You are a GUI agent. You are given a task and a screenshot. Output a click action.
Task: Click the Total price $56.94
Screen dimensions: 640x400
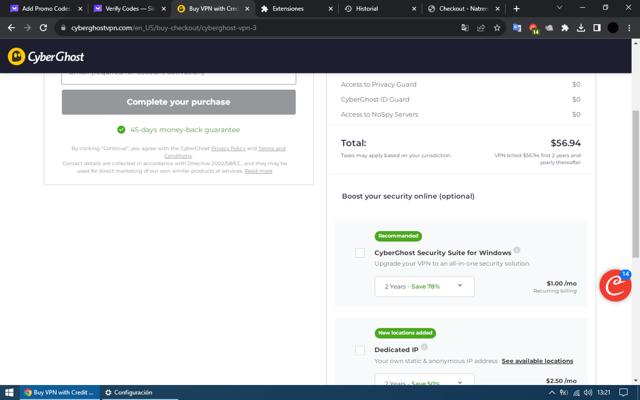pyautogui.click(x=565, y=143)
